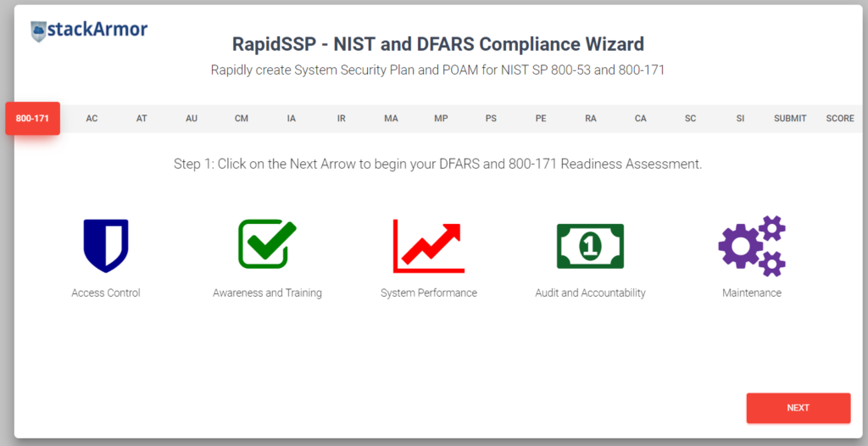Click the subtitle about System Security Plan

point(437,70)
